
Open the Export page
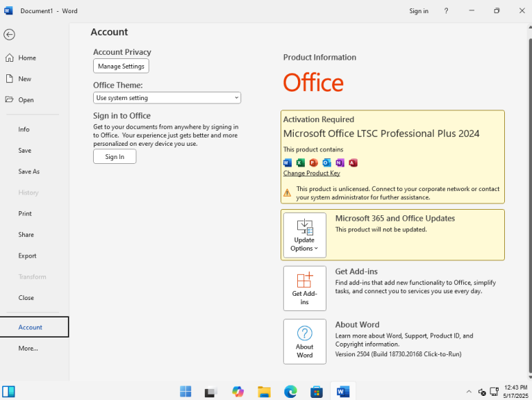pos(27,256)
